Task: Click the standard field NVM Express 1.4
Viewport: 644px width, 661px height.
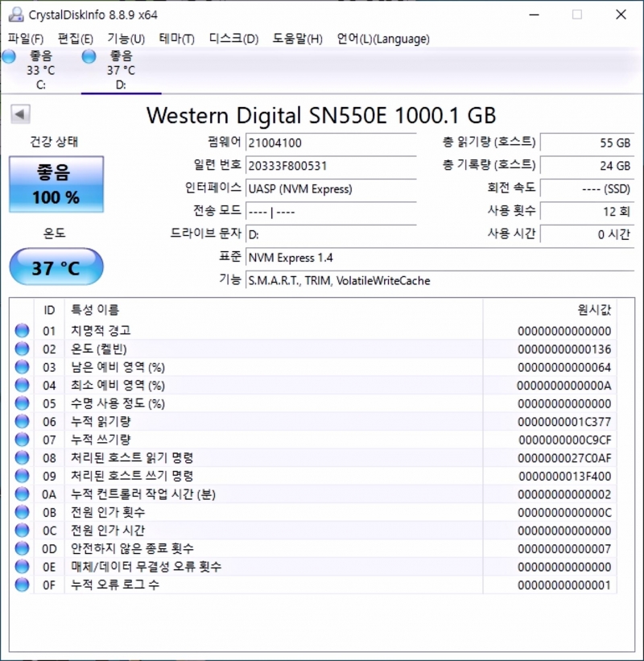Action: (440, 258)
